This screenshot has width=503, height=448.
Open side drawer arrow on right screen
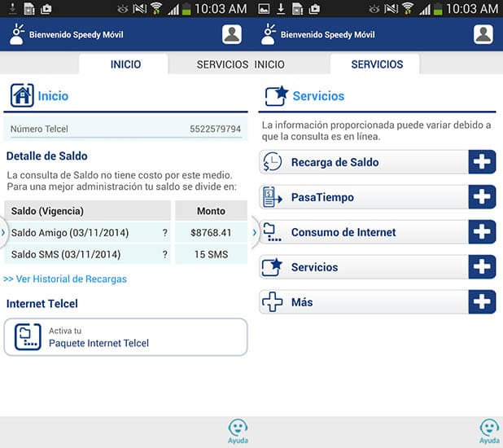pyautogui.click(x=255, y=232)
